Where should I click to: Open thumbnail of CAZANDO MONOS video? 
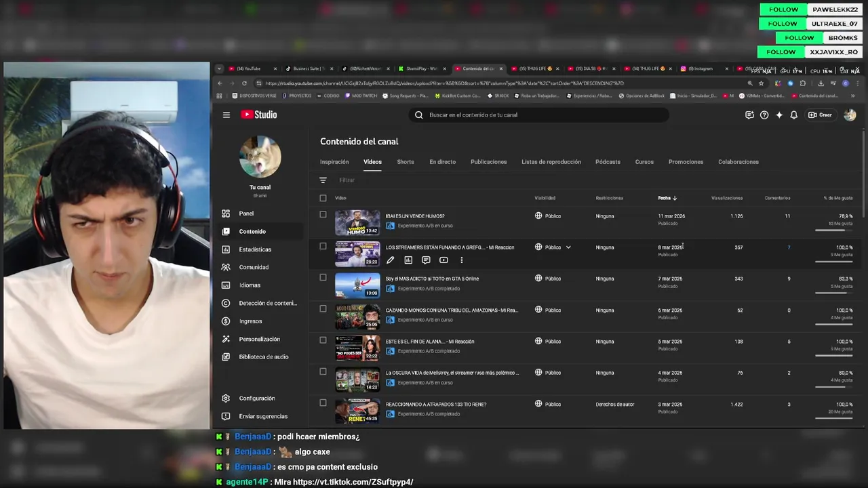[357, 317]
